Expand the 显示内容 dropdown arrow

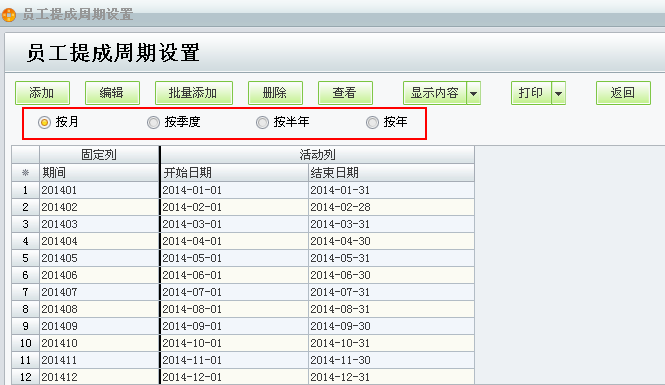point(473,93)
